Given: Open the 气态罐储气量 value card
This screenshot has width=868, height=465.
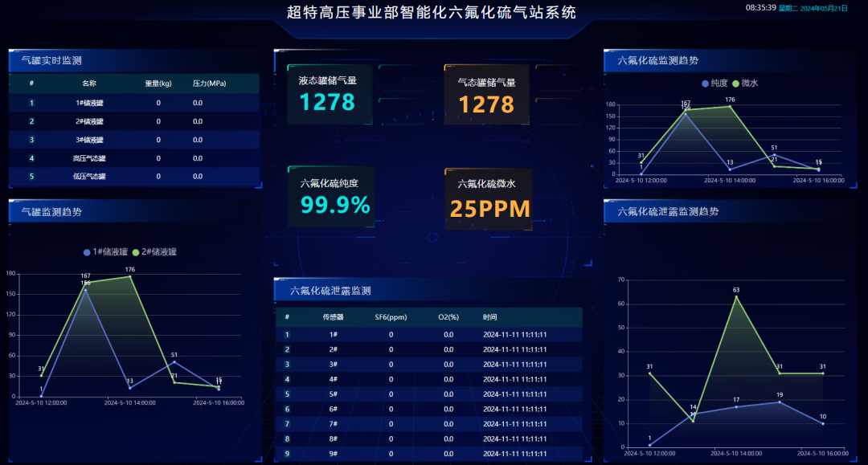Looking at the screenshot, I should pyautogui.click(x=486, y=95).
